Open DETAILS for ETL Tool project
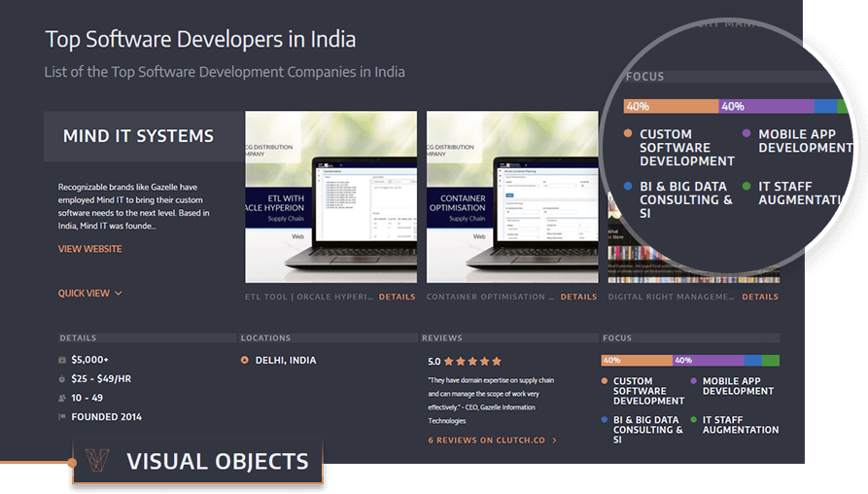 click(397, 297)
